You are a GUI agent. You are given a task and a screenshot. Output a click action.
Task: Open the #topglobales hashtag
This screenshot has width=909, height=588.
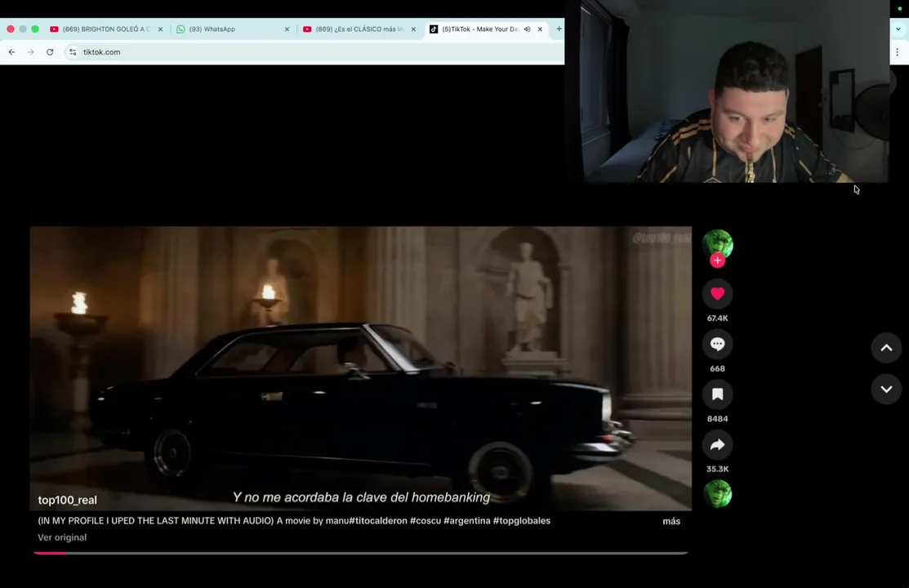[x=522, y=521]
